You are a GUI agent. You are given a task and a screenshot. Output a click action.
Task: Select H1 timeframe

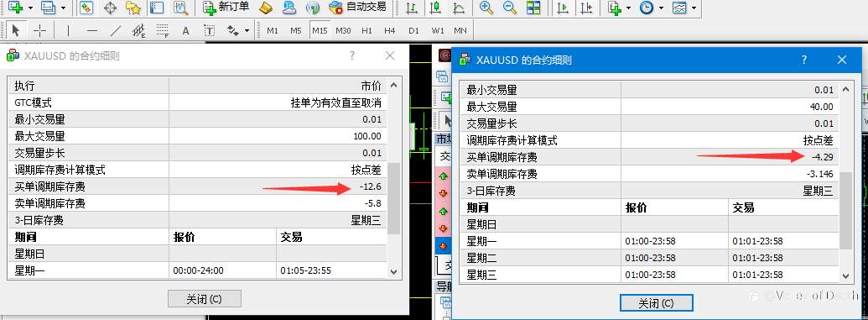[x=366, y=30]
